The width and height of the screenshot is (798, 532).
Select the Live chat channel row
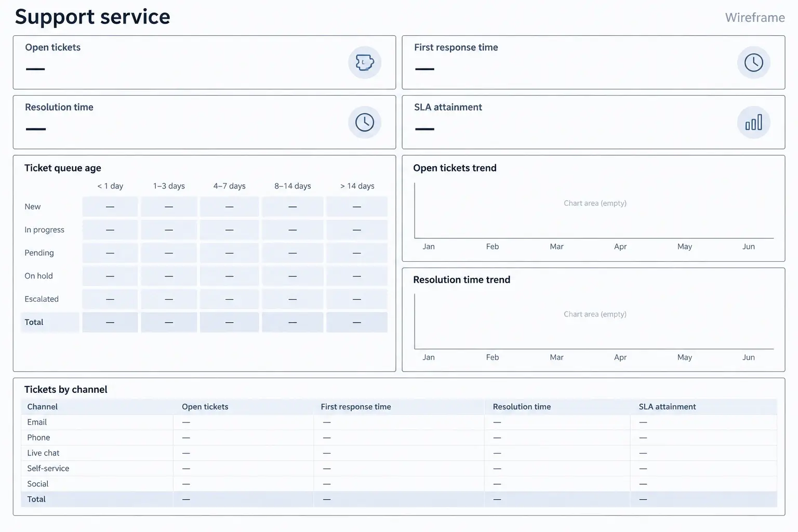(x=399, y=453)
